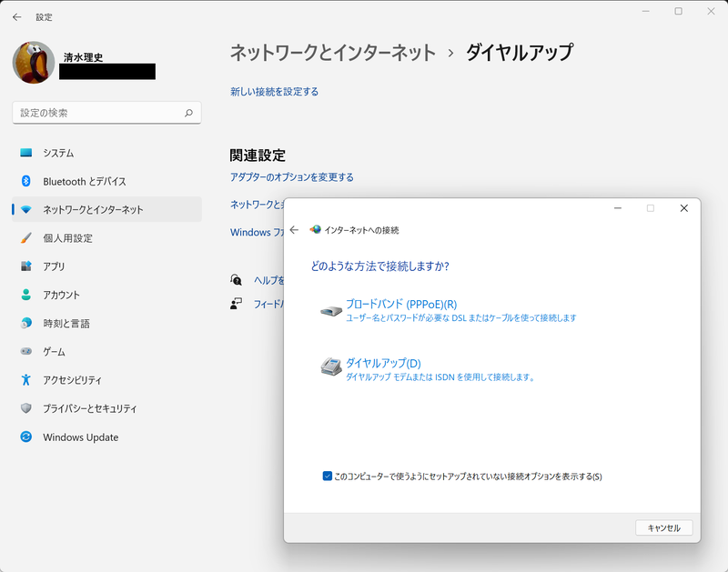Click the Accessibility figure icon
This screenshot has height=572, width=728.
click(x=26, y=380)
